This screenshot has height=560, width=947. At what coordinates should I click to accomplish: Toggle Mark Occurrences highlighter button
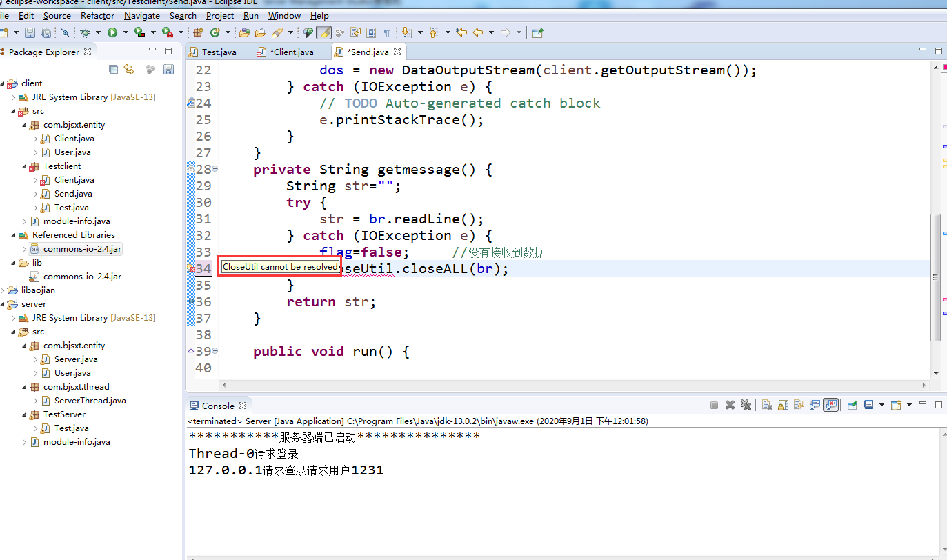coord(324,32)
